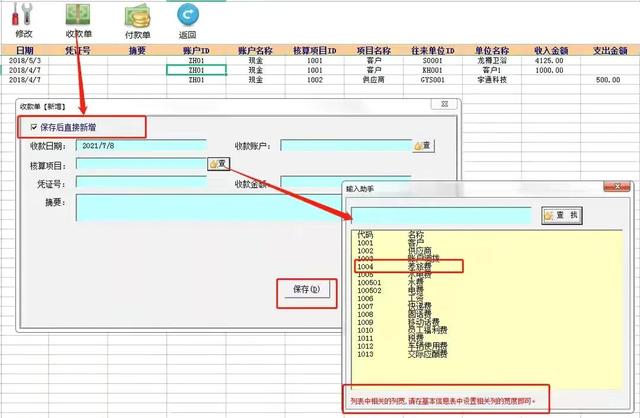Click the 项目名称 column header

click(374, 51)
